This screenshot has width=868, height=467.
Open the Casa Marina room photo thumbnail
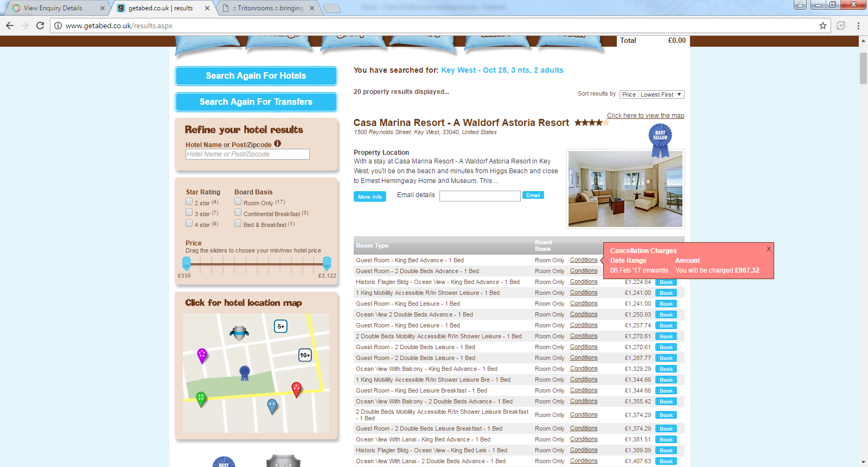click(x=626, y=189)
